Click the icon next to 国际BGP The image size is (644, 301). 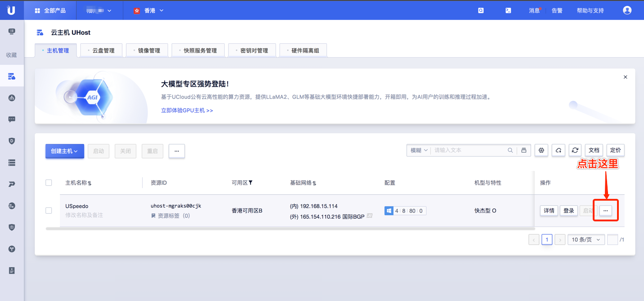(370, 216)
